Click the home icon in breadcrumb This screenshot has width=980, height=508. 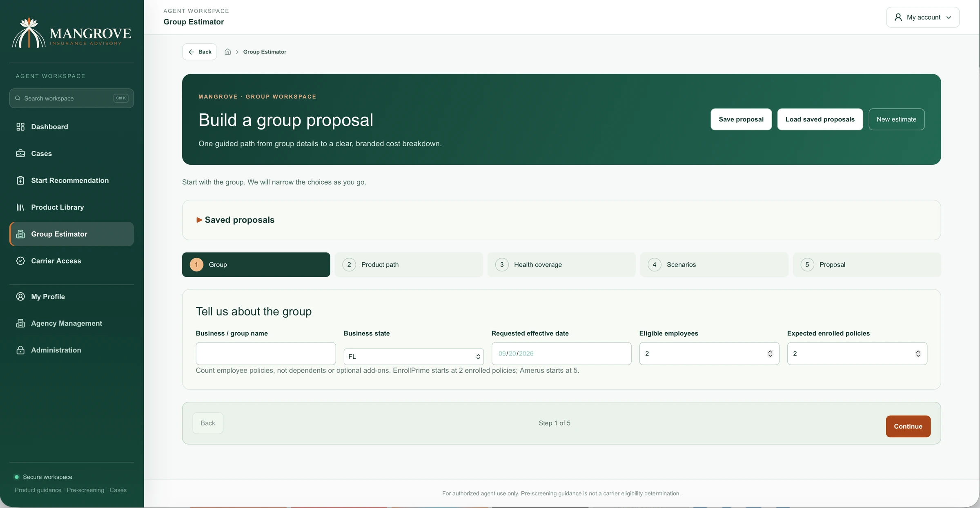228,52
